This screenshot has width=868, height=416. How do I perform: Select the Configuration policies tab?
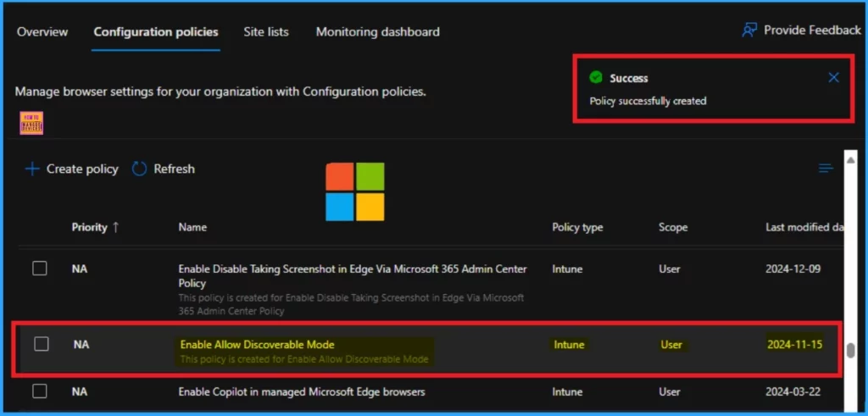click(156, 32)
